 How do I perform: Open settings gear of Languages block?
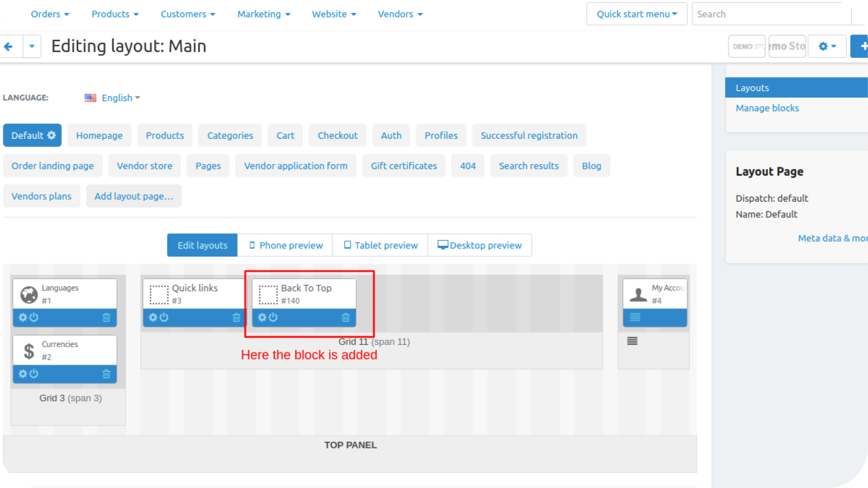[23, 318]
